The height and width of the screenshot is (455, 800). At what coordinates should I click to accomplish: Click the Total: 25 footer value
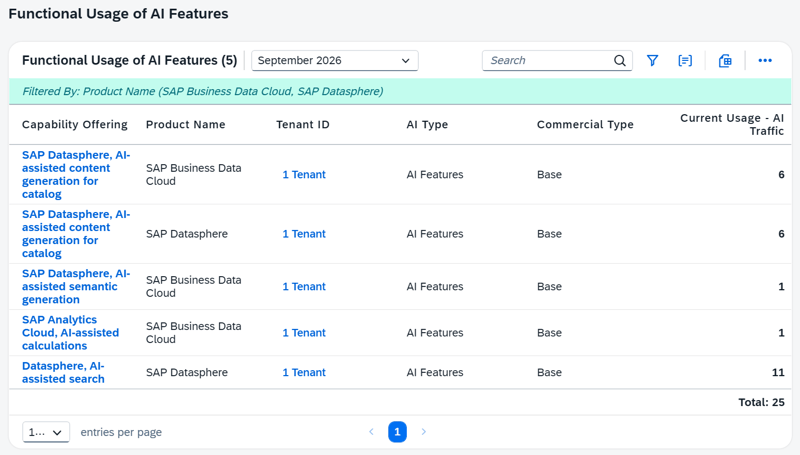click(x=761, y=402)
